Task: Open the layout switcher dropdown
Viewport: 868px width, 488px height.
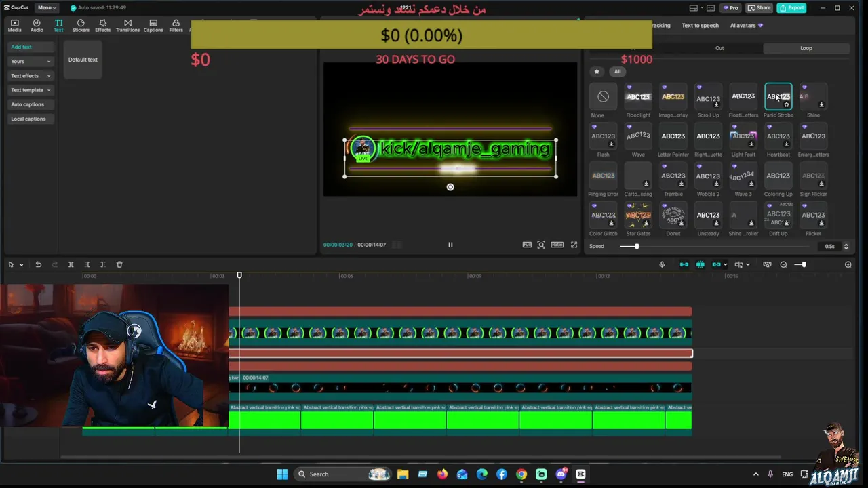Action: coord(697,8)
